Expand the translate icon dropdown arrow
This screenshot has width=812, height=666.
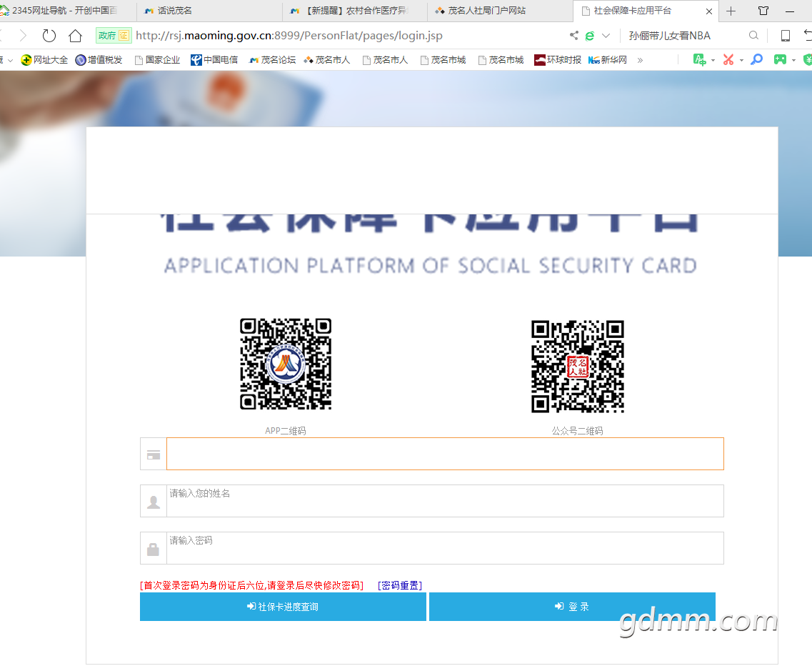[x=713, y=61]
